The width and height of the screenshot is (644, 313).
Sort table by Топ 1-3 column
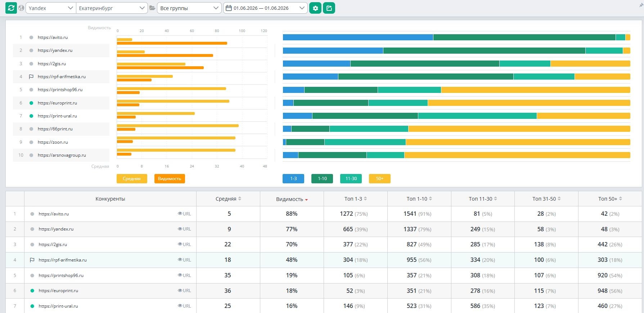pos(356,199)
